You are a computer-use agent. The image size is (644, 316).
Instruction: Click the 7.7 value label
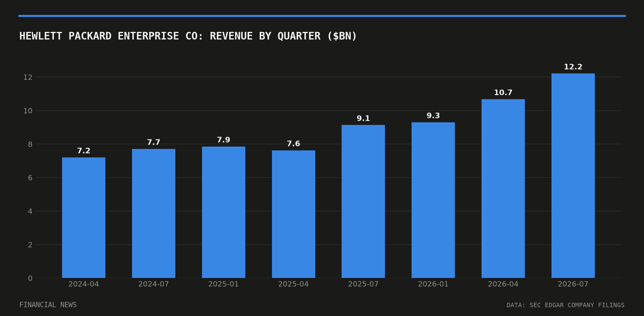(x=154, y=142)
